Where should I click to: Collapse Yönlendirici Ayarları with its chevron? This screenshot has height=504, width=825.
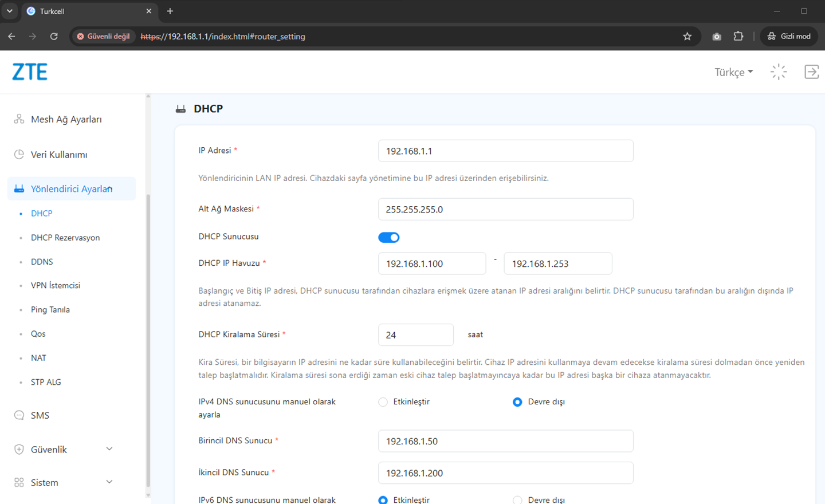coord(109,188)
